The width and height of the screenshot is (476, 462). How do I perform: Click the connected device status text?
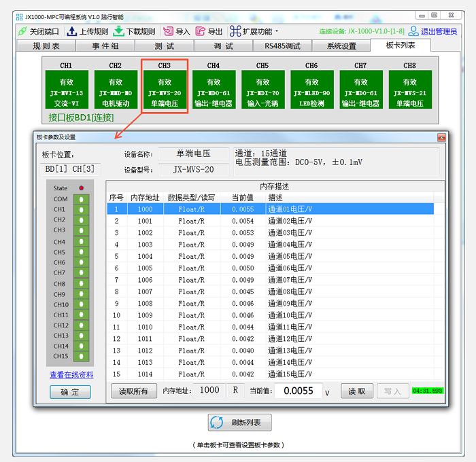point(362,31)
